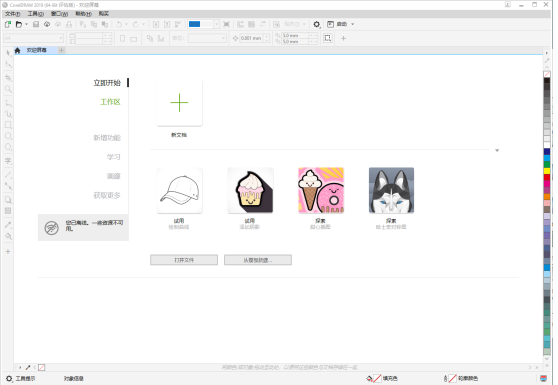Open the File menu

point(12,14)
